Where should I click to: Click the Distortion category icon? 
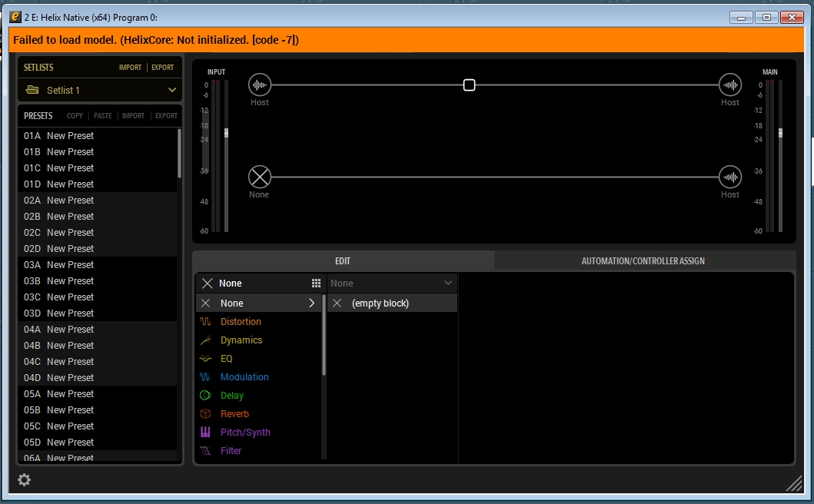point(205,321)
